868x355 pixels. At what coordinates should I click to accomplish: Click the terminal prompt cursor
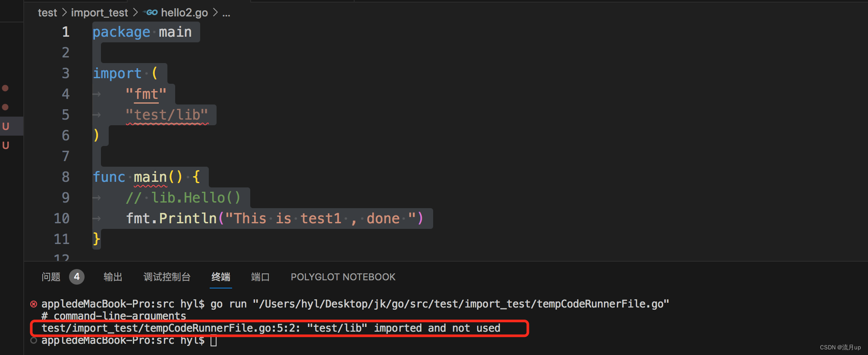[214, 341]
